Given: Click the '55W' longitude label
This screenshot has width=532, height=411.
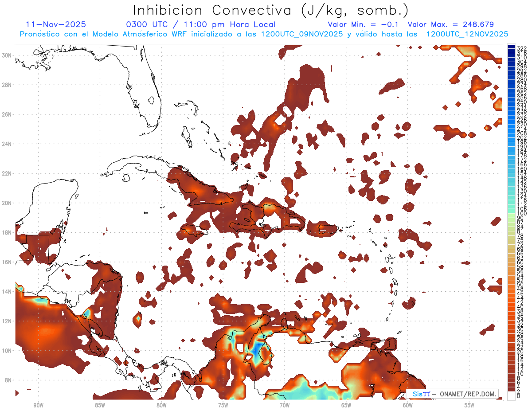Looking at the screenshot, I should 469,405.
